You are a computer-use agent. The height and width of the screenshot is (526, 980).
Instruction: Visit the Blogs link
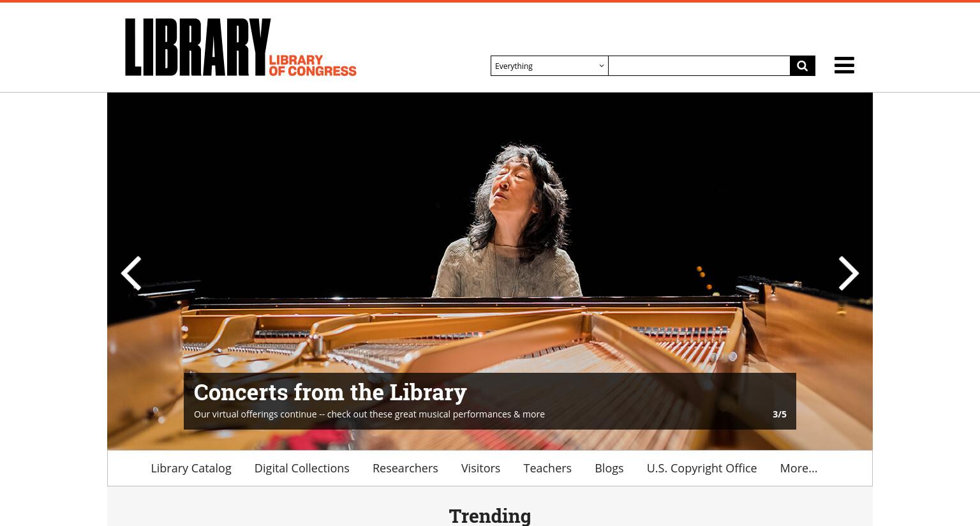click(x=609, y=468)
